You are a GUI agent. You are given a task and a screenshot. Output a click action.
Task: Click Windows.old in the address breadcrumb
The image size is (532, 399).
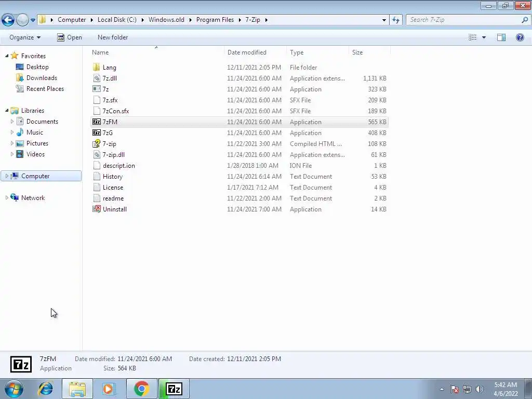coord(166,20)
